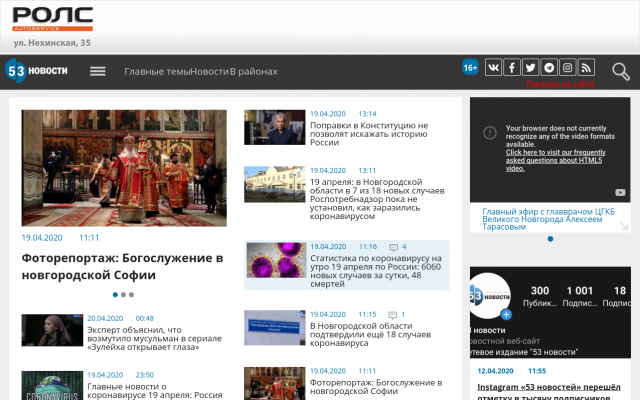Open Instagram «53 новостей» milestone link

[x=549, y=391]
